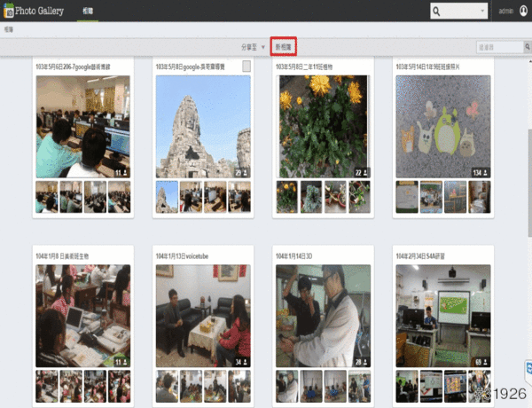532x408 pixels.
Task: Click the vertical scrollbar on the right
Action: pyautogui.click(x=530, y=184)
